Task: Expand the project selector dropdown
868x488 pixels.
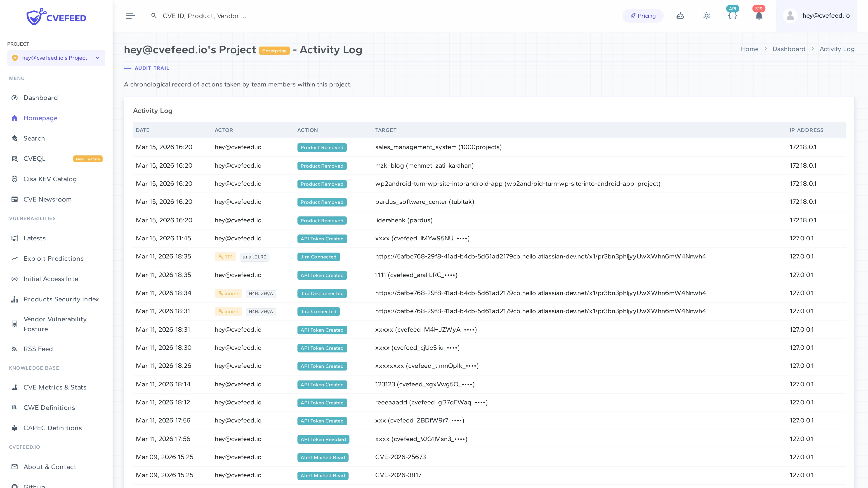Action: coord(97,58)
